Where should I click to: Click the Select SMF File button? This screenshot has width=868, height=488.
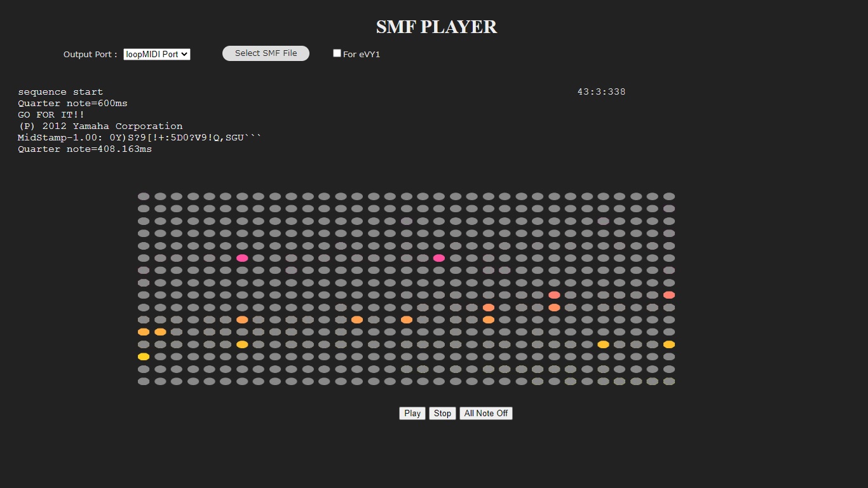[x=266, y=53]
